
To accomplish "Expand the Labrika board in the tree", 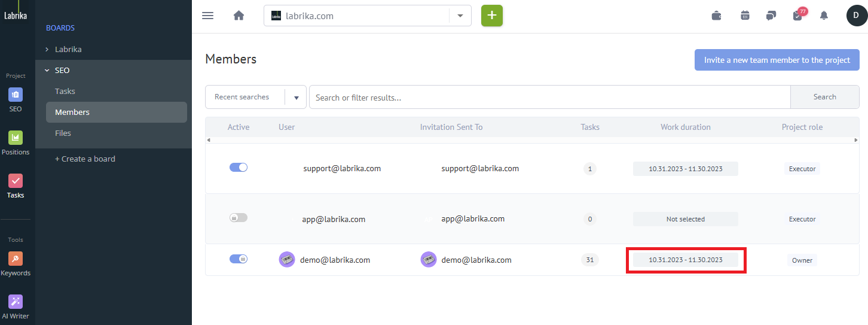I will [47, 49].
